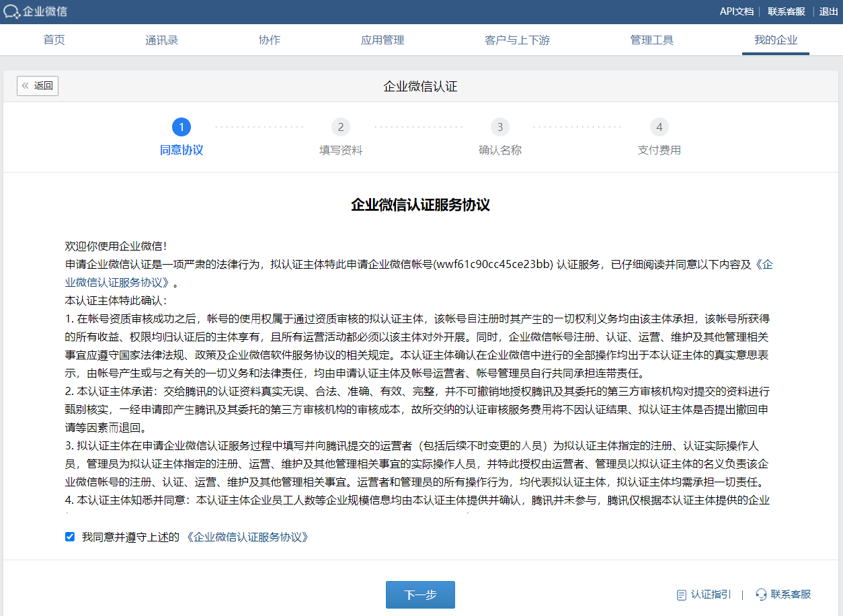
Task: Go to 应用管理 tab
Action: pos(383,40)
